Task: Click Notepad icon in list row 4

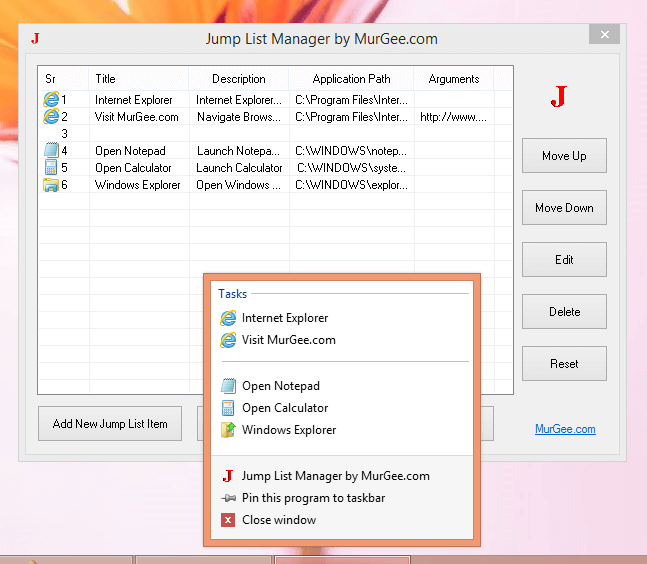Action: (x=51, y=150)
